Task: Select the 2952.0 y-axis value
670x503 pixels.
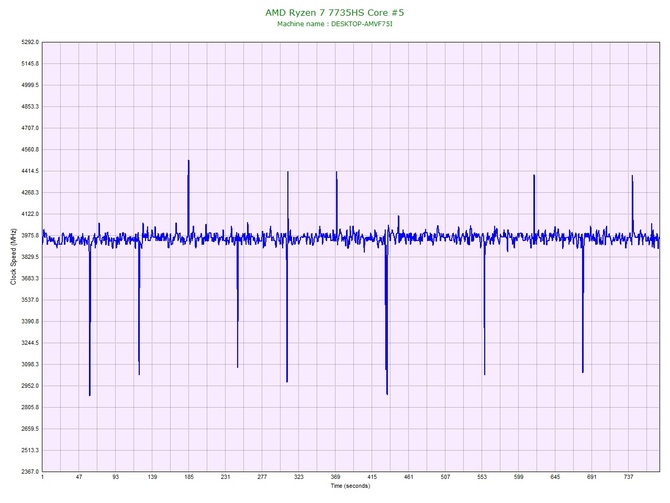Action: [x=30, y=386]
